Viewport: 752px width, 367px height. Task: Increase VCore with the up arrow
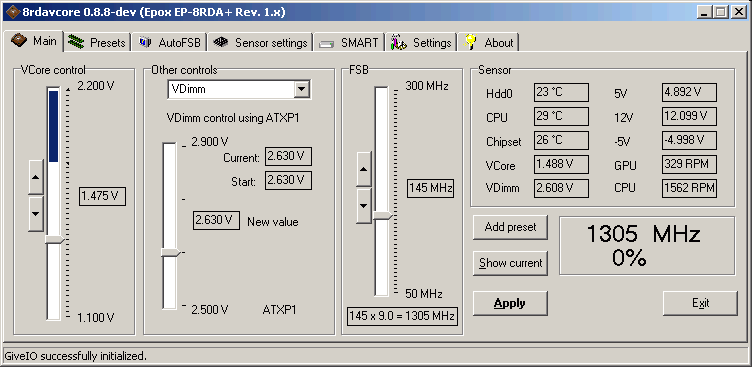click(36, 177)
